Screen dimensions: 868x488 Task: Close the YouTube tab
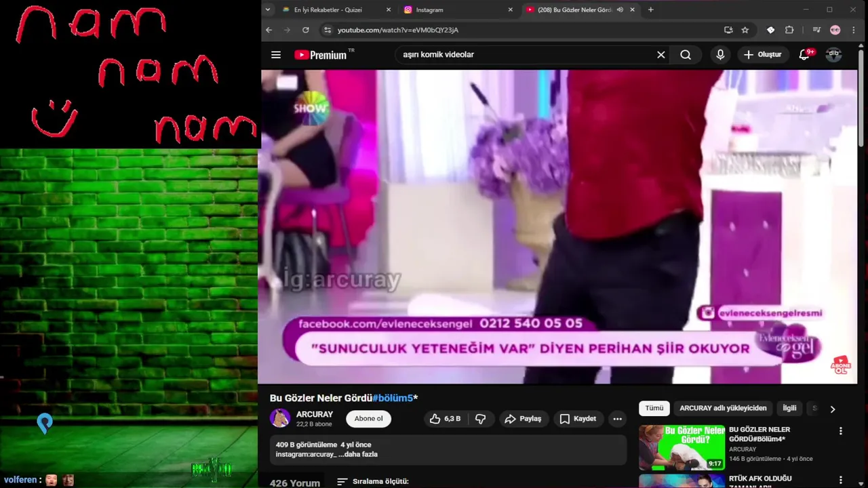click(633, 9)
